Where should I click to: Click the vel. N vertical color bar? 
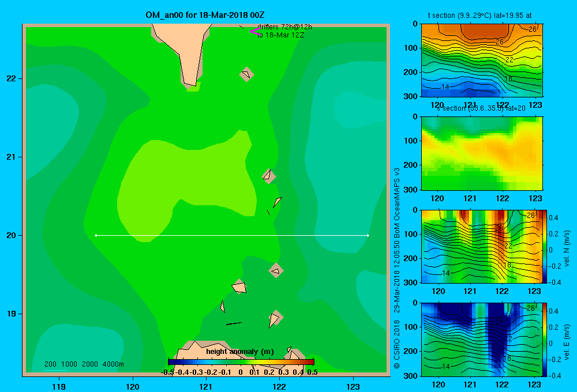(x=545, y=246)
